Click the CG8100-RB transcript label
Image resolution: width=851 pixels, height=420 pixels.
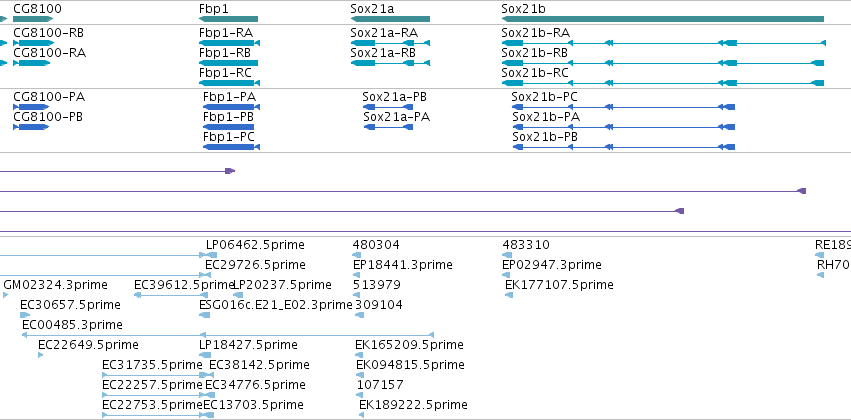point(48,33)
